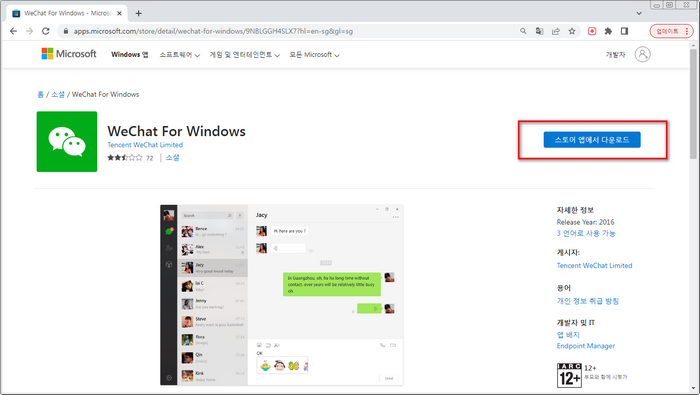Open the WeChat chat screenshot preview
Viewport: 700px width, 395px height.
(x=282, y=295)
